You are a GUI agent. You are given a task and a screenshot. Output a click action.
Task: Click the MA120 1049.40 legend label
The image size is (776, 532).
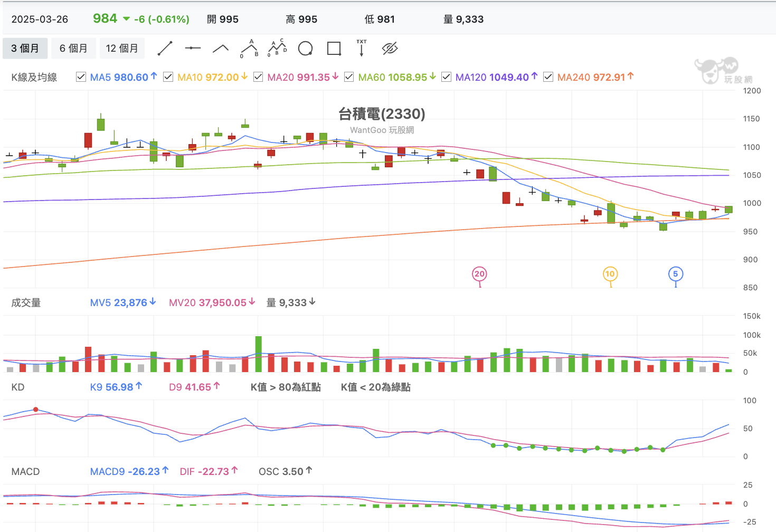point(492,77)
